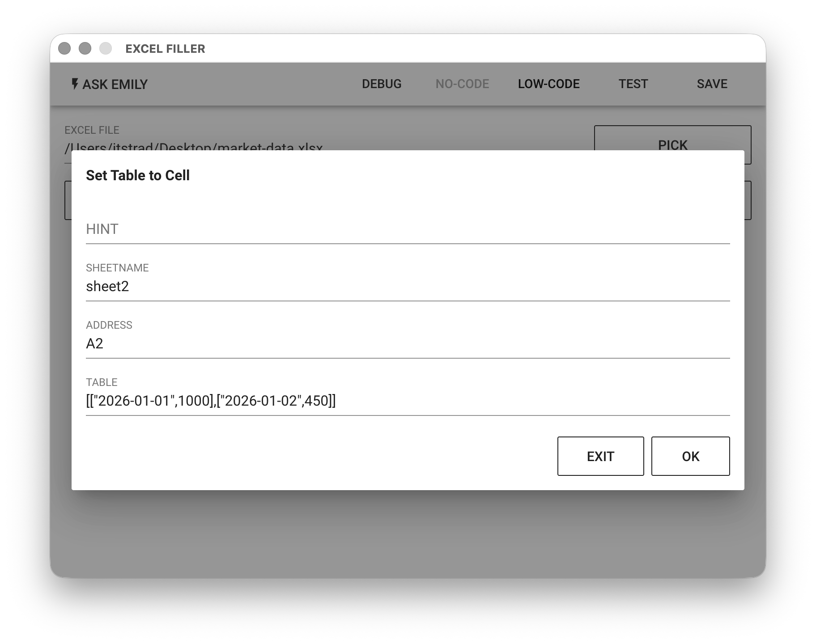The height and width of the screenshot is (644, 816).
Task: Minimize the Excel Filler window
Action: [x=85, y=48]
